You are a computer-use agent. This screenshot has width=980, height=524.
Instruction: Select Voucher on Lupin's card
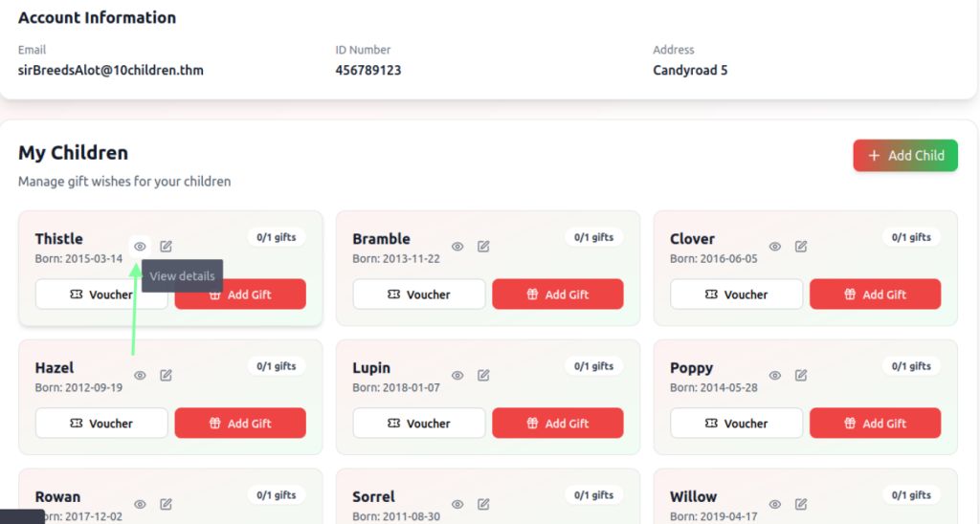pyautogui.click(x=418, y=424)
